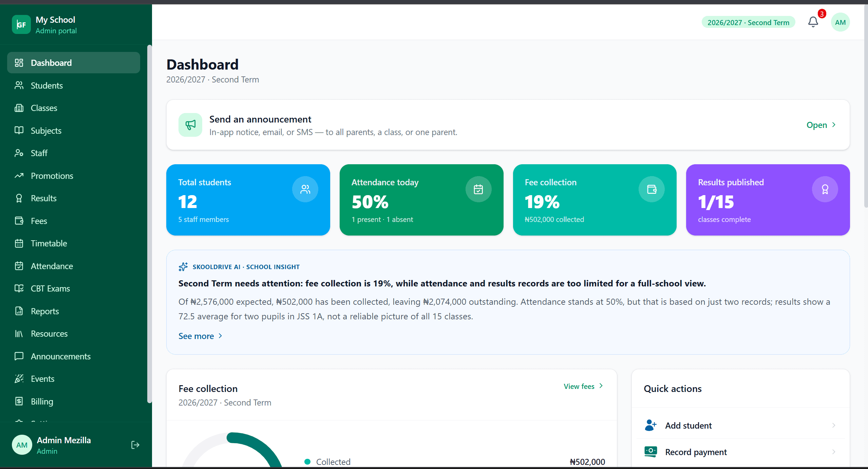Click the chevron beside View fees
Image resolution: width=868 pixels, height=469 pixels.
[601, 386]
